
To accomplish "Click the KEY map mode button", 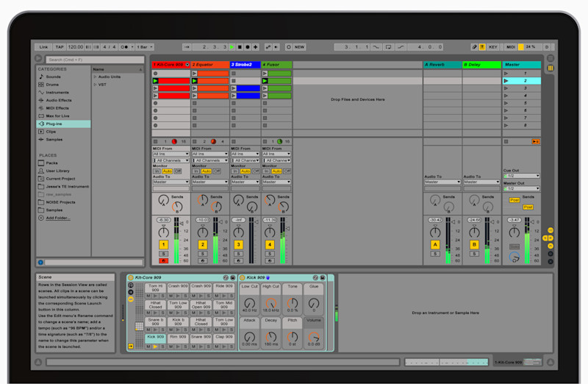I will [492, 46].
